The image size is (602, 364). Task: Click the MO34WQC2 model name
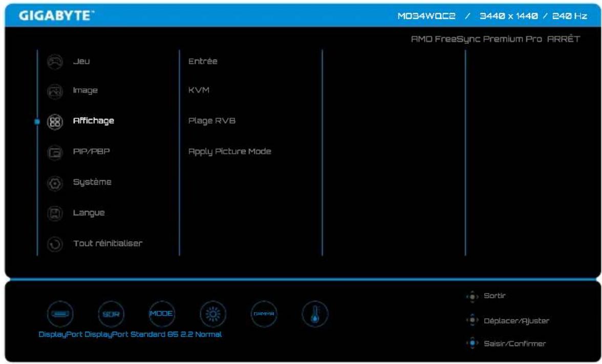(x=426, y=16)
